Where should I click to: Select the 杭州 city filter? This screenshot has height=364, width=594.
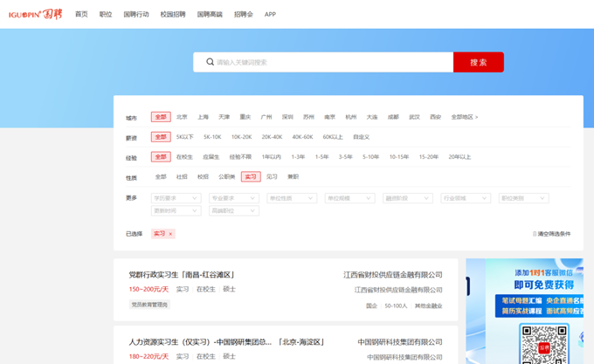(351, 117)
